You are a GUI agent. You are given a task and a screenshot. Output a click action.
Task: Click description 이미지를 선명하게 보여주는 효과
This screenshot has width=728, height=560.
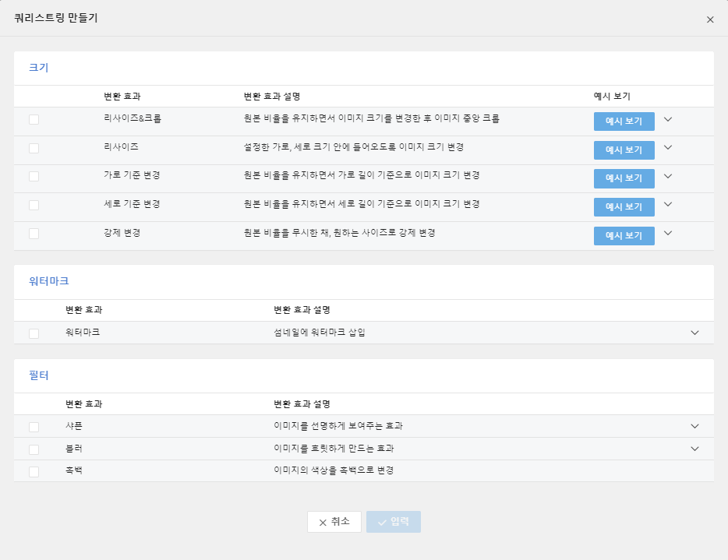tap(338, 426)
